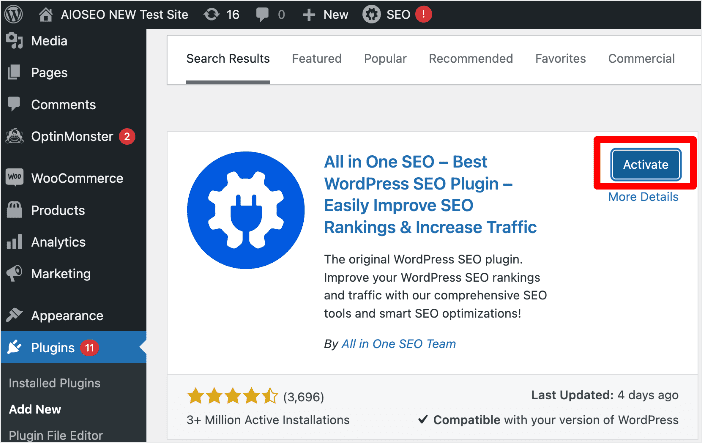Click the OptinMonster monster icon
Viewport: 702px width, 443px height.
pyautogui.click(x=14, y=136)
